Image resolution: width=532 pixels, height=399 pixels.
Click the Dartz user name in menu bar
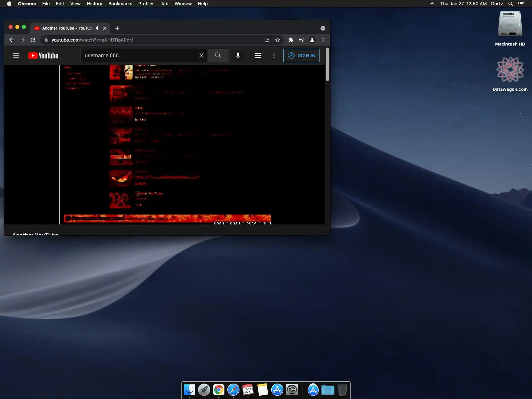click(497, 4)
